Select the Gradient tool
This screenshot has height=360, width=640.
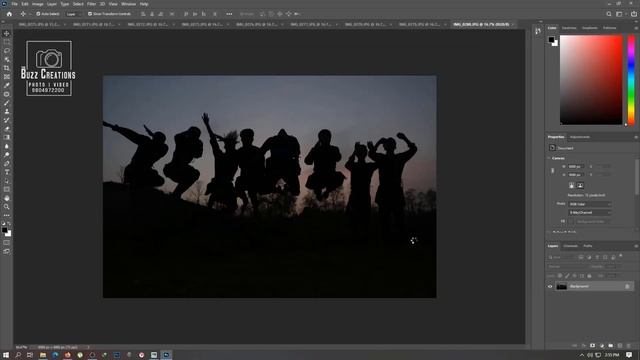click(x=7, y=138)
